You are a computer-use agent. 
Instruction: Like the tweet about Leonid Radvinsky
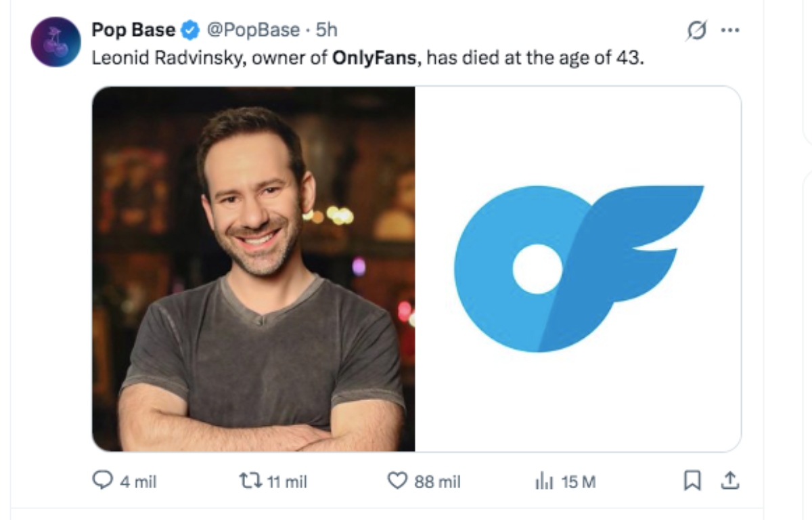(399, 482)
